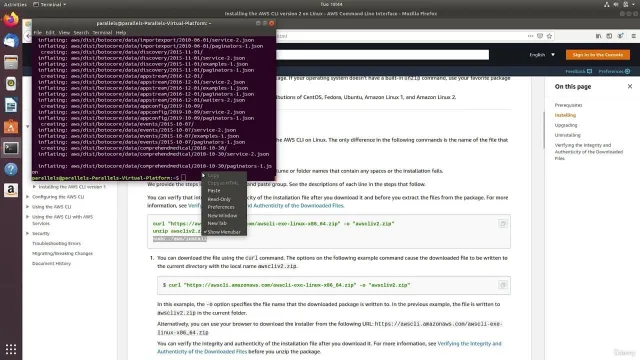
Task: Open Firefox from the Ubuntu dock
Action: tap(11, 20)
